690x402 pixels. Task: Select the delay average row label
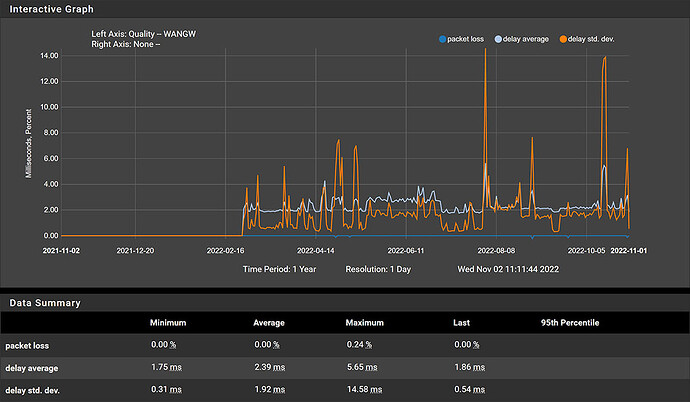32,368
